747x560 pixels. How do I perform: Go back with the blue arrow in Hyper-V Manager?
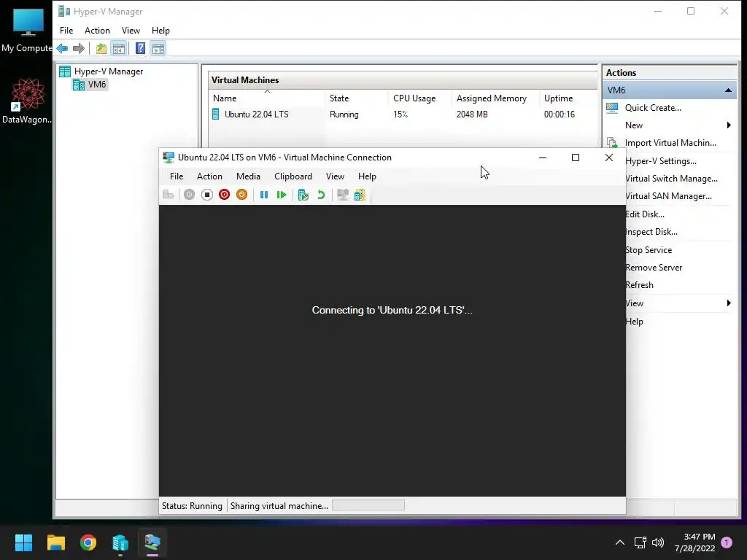pyautogui.click(x=62, y=49)
